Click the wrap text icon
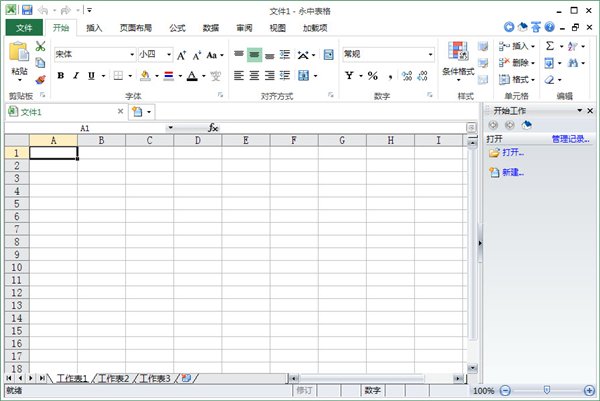The image size is (600, 401). click(328, 55)
